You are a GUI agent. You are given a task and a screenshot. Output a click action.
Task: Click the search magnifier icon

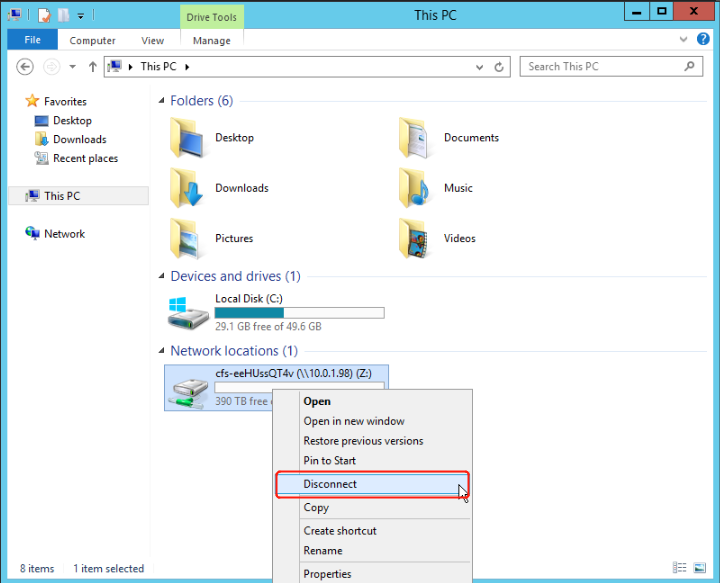pos(689,67)
